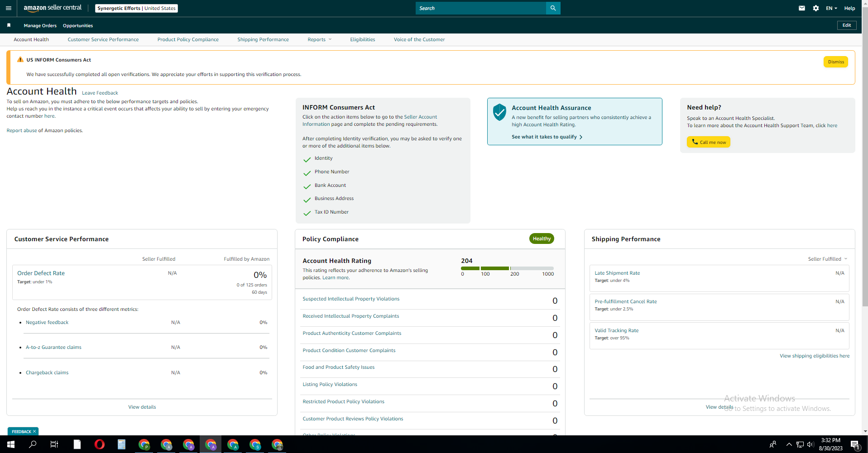This screenshot has width=868, height=453.
Task: Open the A-to-z Guarantee claims link
Action: (53, 347)
